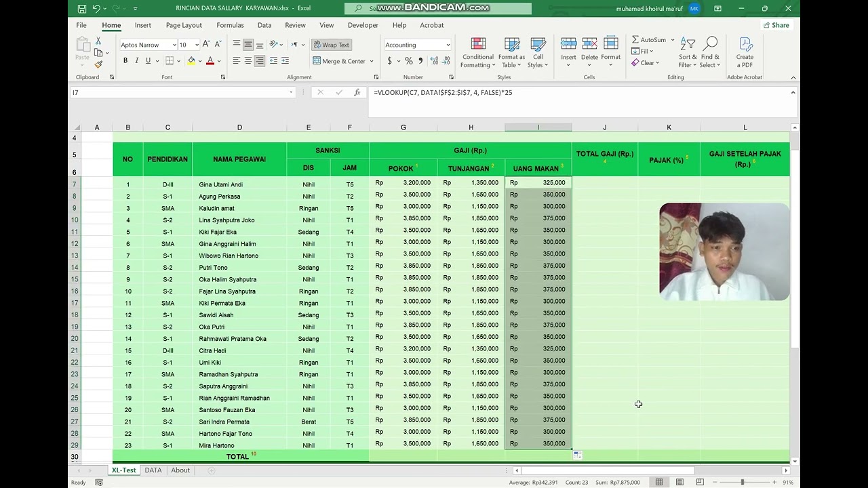Apply Comma Style format
The image size is (868, 488).
(420, 61)
